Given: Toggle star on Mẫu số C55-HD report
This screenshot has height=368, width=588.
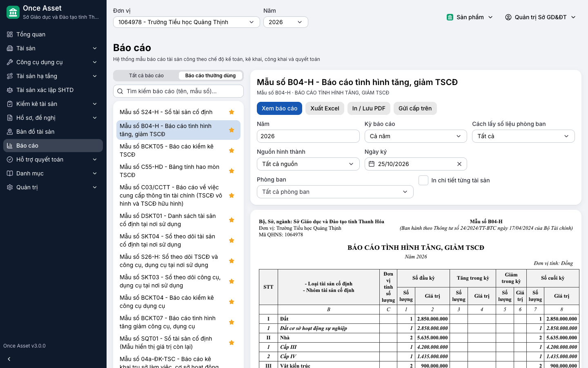Looking at the screenshot, I should pos(232,171).
